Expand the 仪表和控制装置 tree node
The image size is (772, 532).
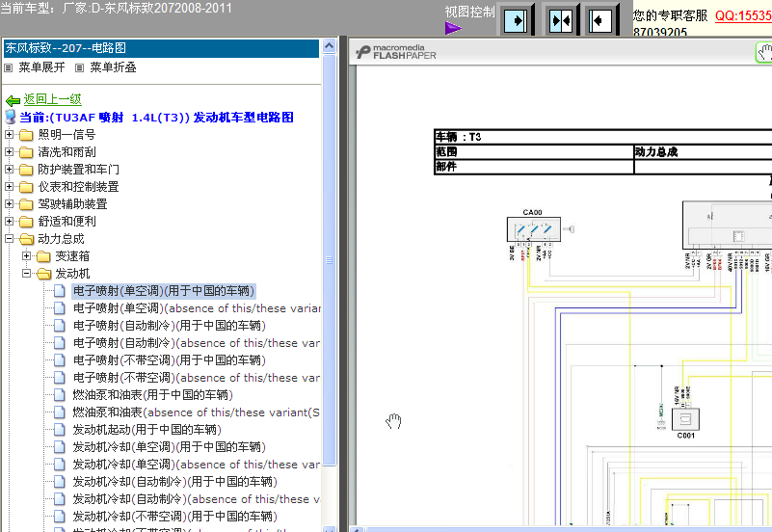(9, 187)
